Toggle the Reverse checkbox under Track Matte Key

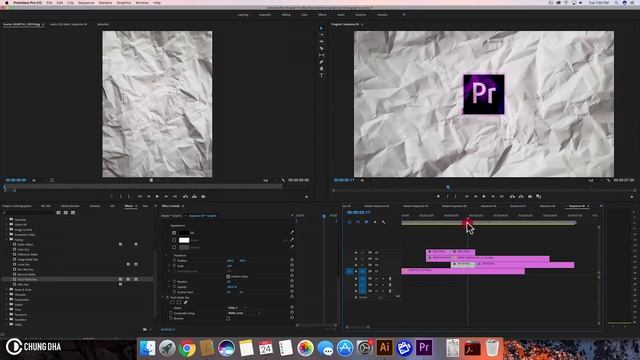pyautogui.click(x=228, y=318)
